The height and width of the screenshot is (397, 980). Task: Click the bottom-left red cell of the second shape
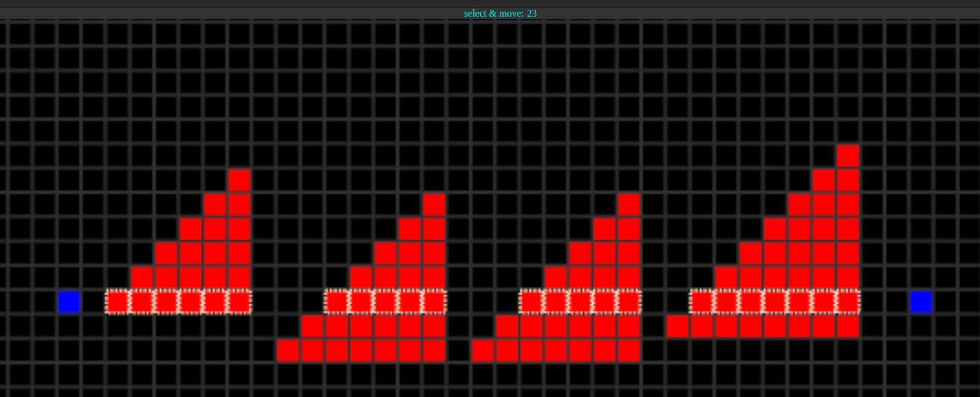click(288, 351)
